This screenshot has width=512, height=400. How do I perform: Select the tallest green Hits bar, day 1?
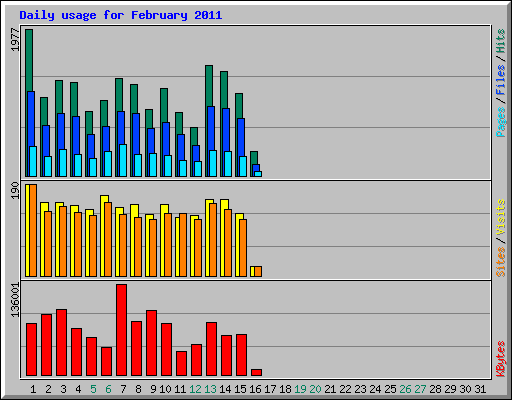29,60
